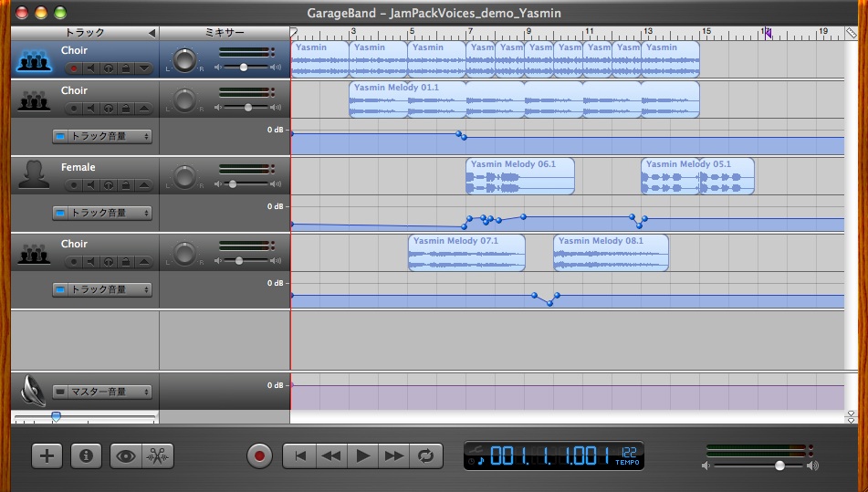Hide mixer via トラック header triangle
Screen dimensions: 868x492
[x=152, y=33]
